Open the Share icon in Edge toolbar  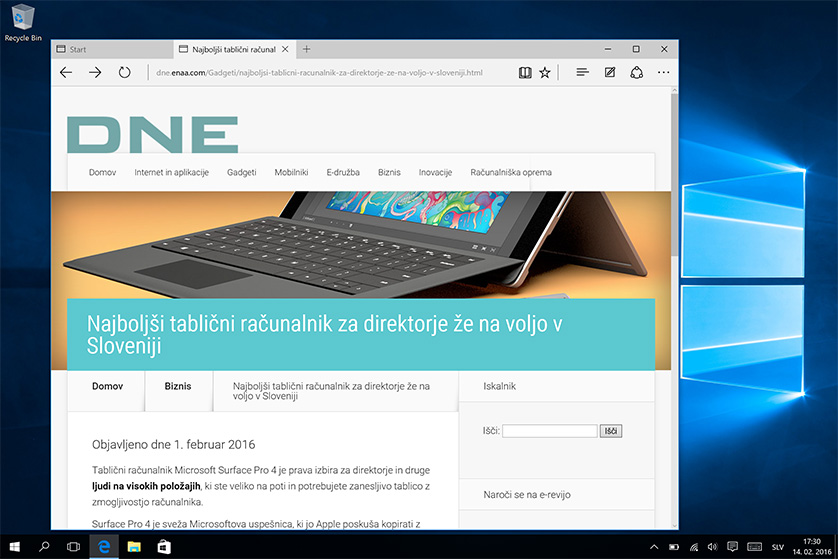point(637,72)
